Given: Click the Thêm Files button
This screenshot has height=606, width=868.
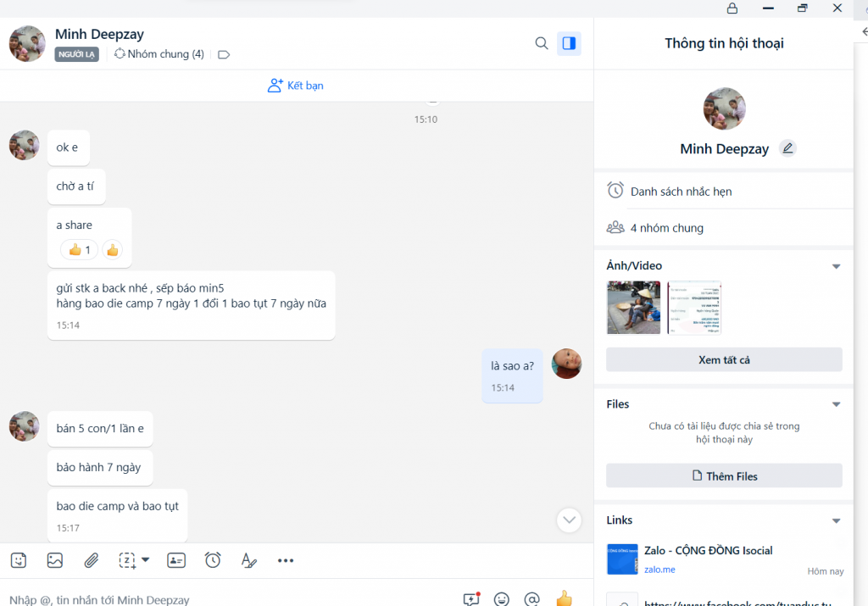Looking at the screenshot, I should click(724, 475).
